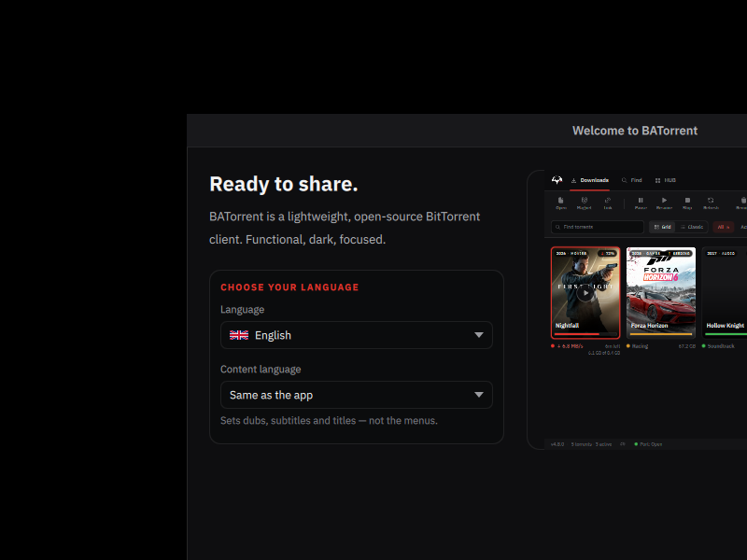Viewport: 747px width, 560px height.
Task: Click the red All filter chip
Action: pos(723,227)
